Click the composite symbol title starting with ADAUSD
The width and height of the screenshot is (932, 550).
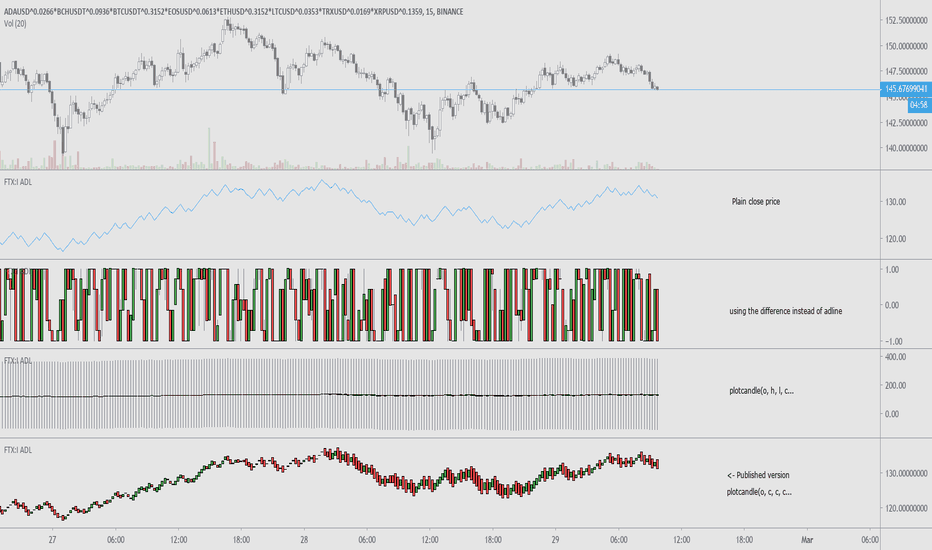point(233,12)
